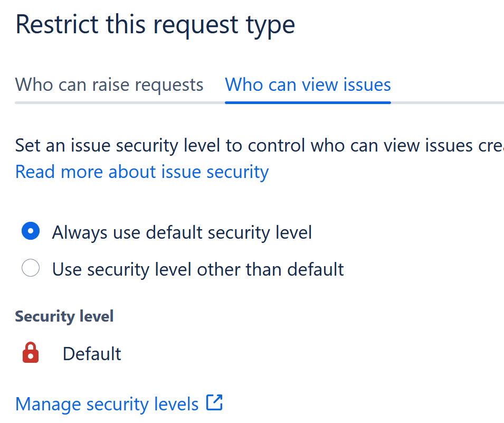Click the 'Use security level other than default' label text

[198, 269]
